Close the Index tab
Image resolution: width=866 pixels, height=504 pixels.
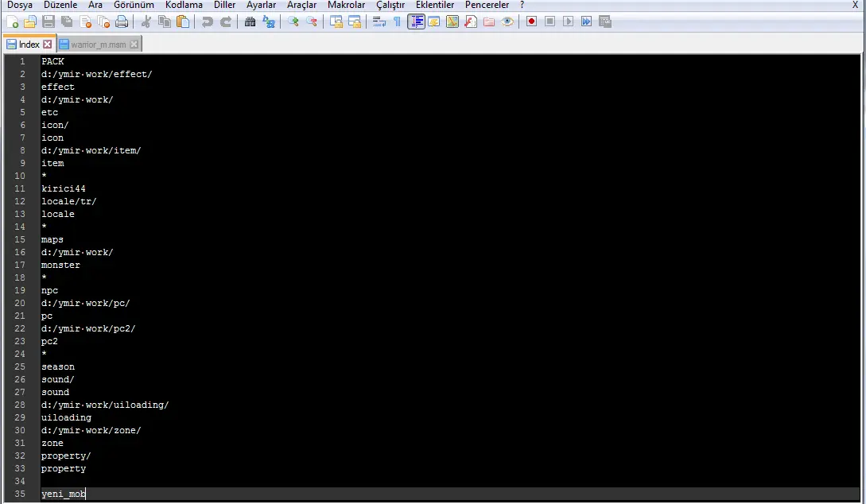coord(48,45)
